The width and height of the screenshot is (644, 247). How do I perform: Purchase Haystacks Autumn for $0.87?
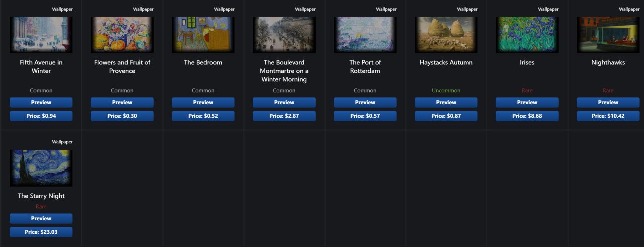[x=446, y=116]
